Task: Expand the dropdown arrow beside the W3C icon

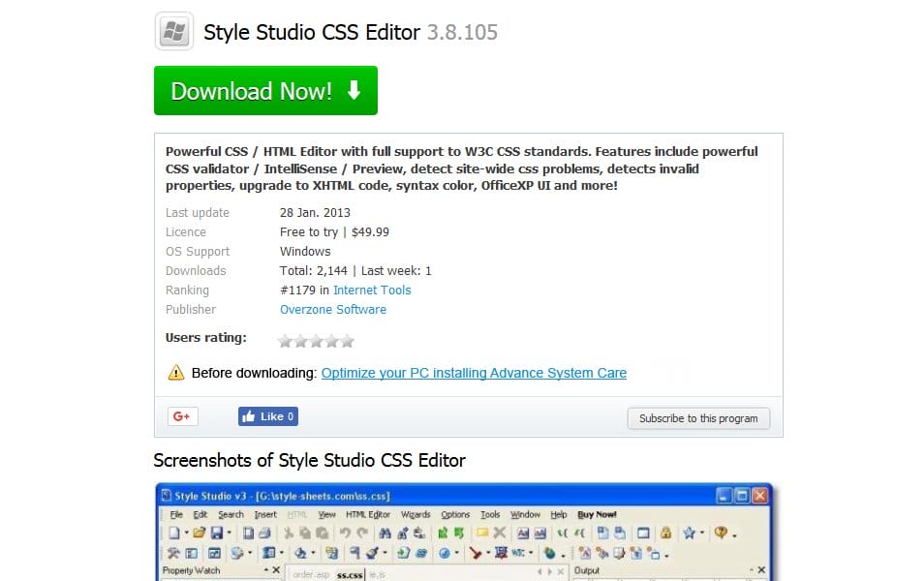Action: 531,553
